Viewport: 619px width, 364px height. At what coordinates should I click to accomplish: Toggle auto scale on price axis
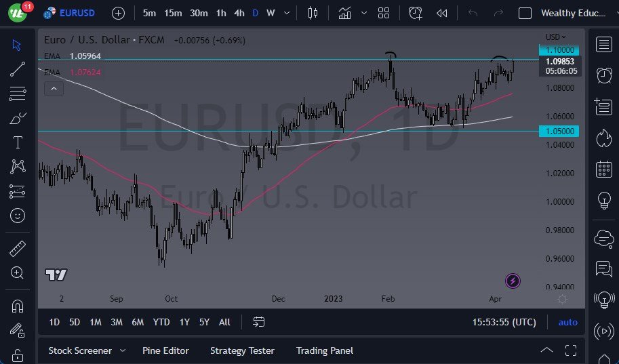click(567, 322)
